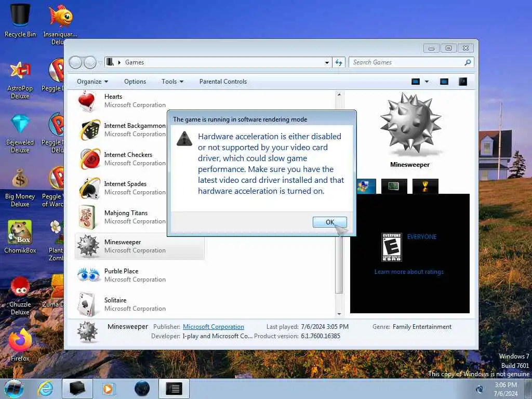Open the Learn more about ratings link
The height and width of the screenshot is (399, 532).
[x=409, y=272]
